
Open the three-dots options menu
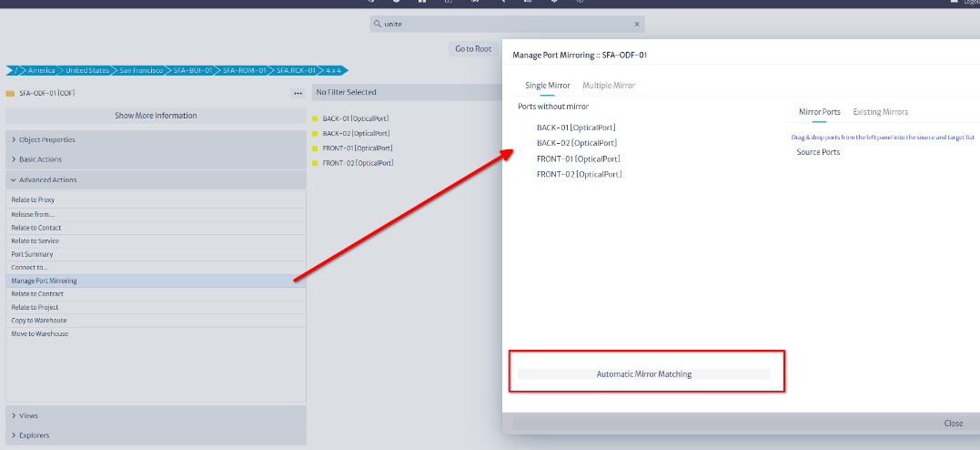pos(298,93)
